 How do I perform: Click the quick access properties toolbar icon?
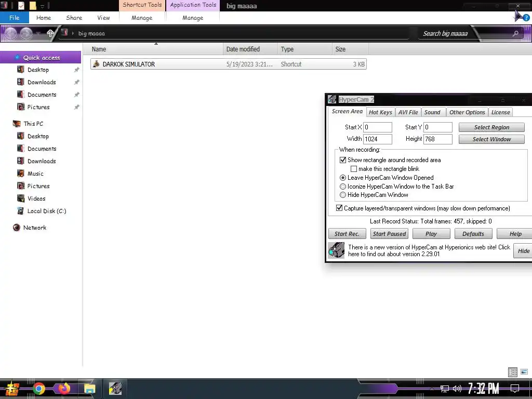coord(21,5)
